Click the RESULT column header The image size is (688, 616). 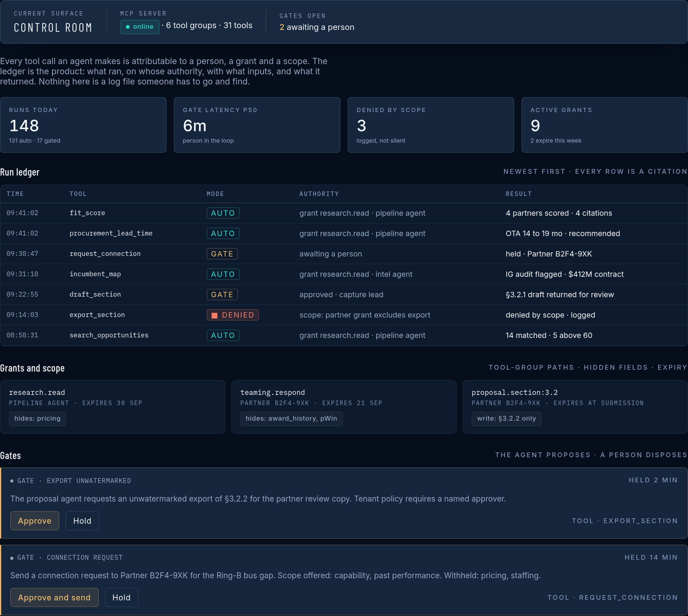(519, 194)
